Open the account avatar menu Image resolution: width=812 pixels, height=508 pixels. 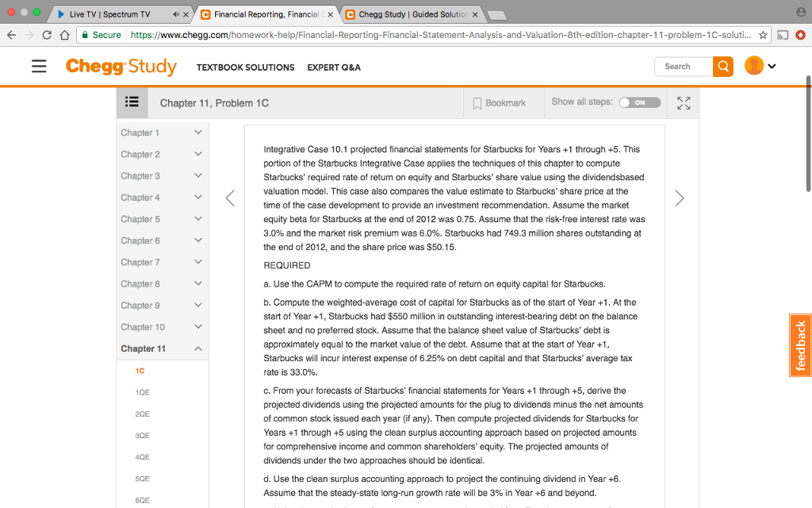(x=753, y=67)
